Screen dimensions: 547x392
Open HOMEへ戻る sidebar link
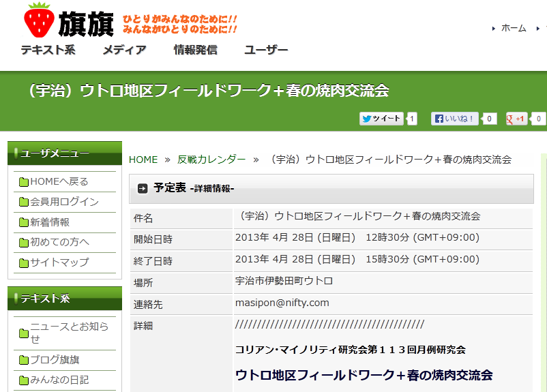point(59,182)
